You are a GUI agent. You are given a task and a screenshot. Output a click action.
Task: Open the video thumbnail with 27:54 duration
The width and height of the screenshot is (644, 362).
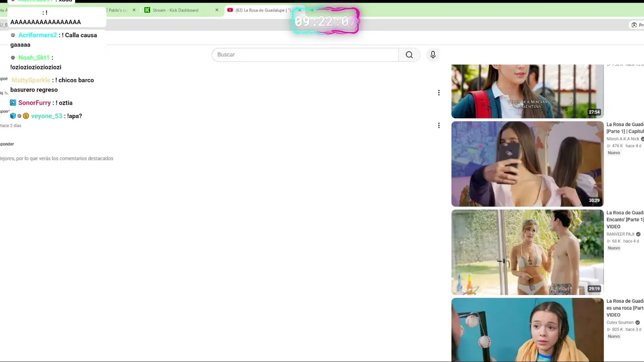[527, 91]
